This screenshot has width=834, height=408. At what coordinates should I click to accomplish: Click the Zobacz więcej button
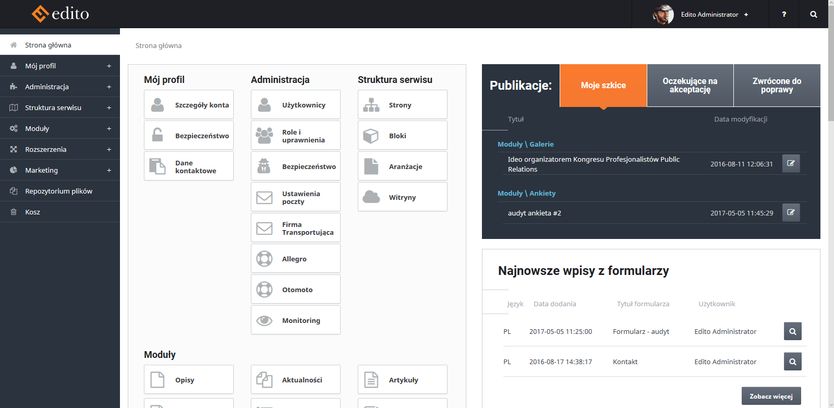point(770,396)
